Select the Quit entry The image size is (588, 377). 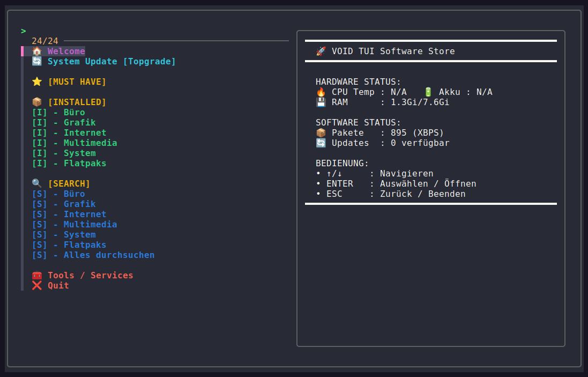pos(59,285)
